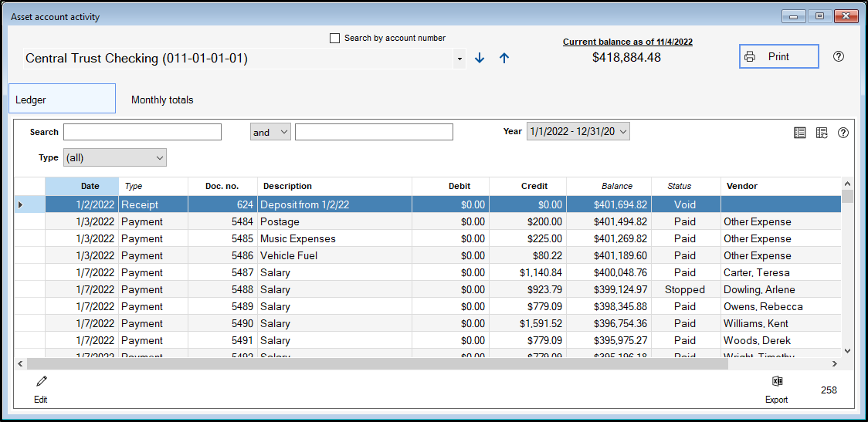Click the list view icon above the grid
Image resolution: width=868 pixels, height=422 pixels.
[800, 133]
